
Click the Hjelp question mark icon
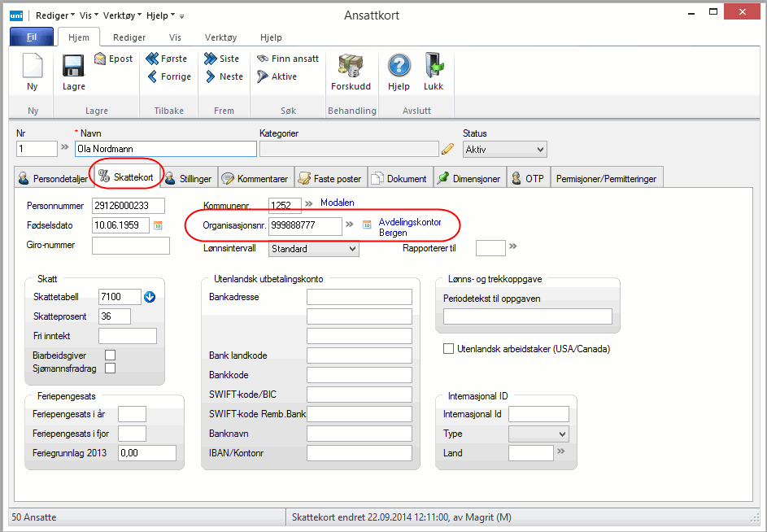click(x=399, y=67)
